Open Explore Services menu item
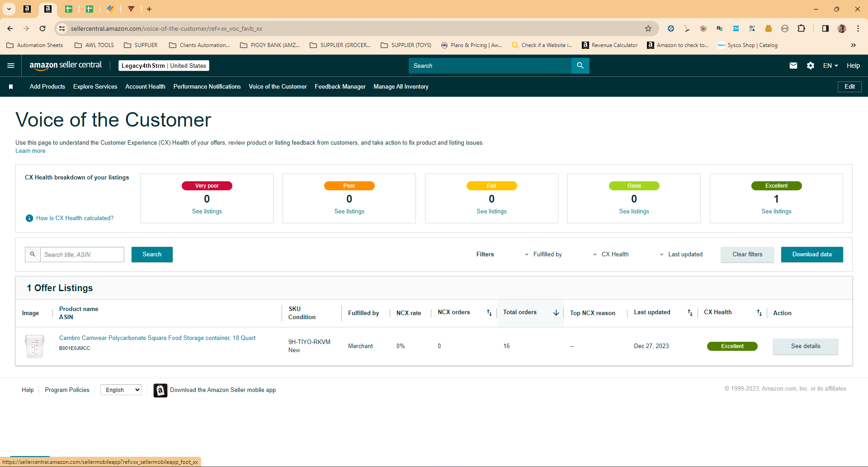868x467 pixels. tap(95, 87)
